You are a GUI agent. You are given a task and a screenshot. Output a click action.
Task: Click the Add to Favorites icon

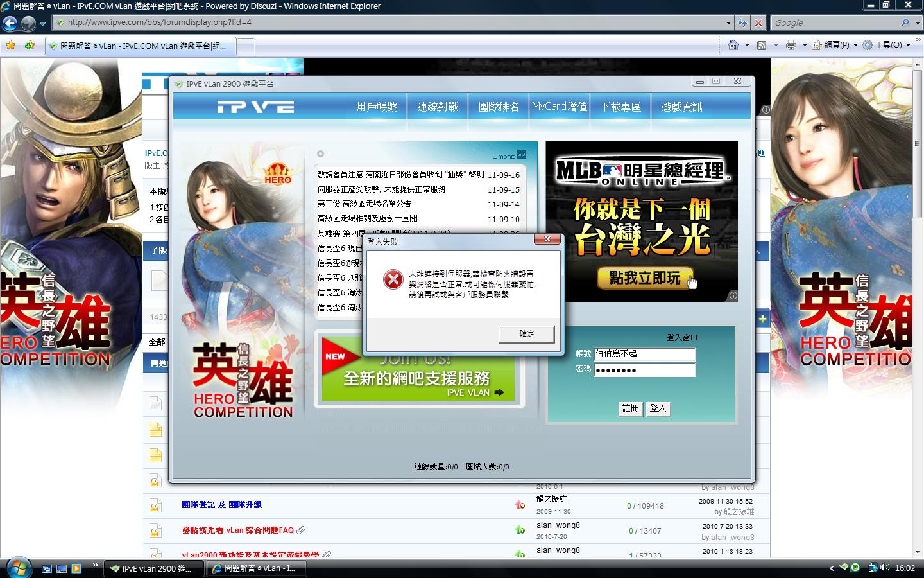point(30,45)
